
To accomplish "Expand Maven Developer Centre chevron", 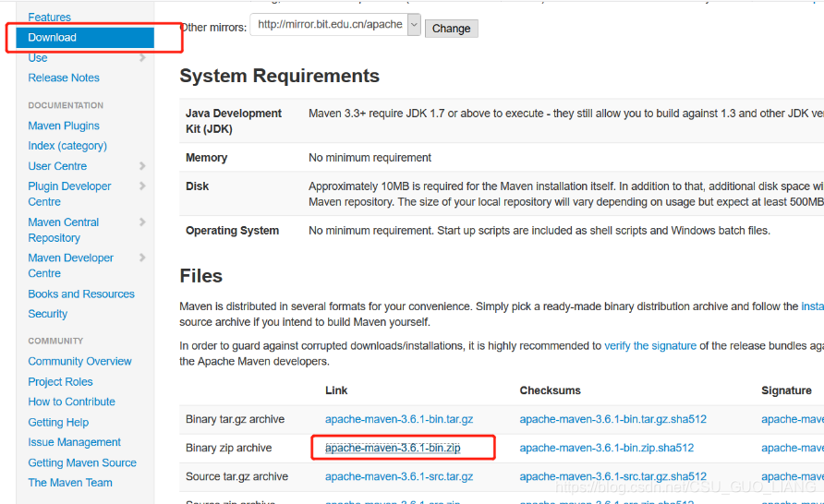I will (x=142, y=258).
